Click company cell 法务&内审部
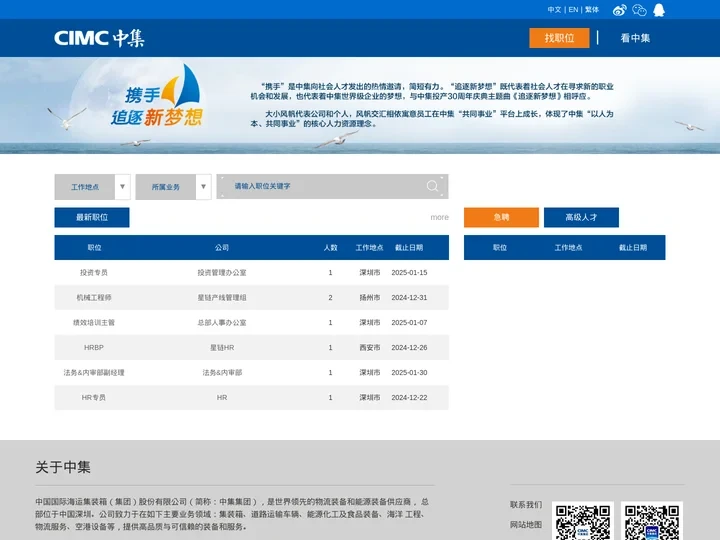This screenshot has width=720, height=540. point(222,372)
